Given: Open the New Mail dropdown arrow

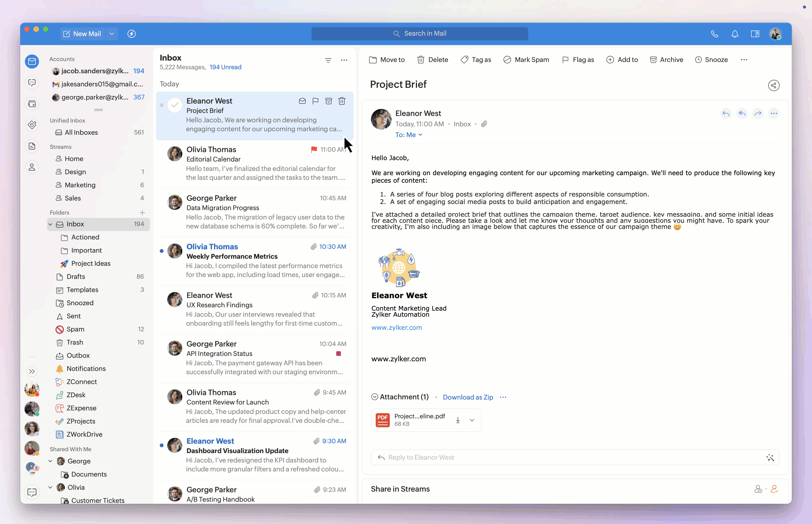Looking at the screenshot, I should (x=112, y=34).
